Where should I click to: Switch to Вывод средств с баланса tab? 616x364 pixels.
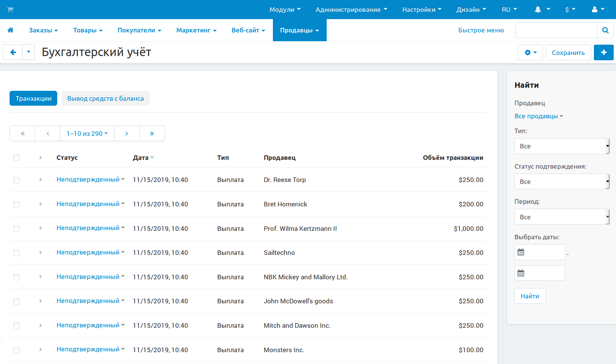tap(105, 98)
